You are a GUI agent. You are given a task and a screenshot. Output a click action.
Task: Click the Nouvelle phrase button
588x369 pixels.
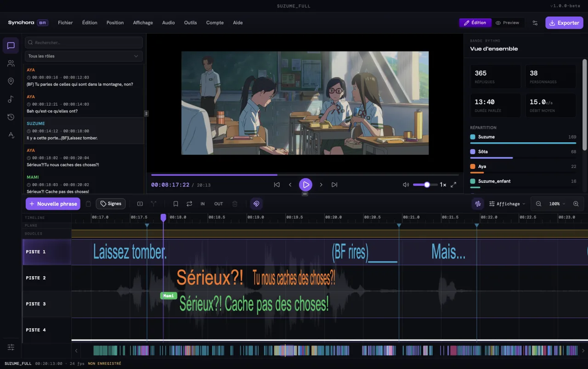pyautogui.click(x=53, y=204)
